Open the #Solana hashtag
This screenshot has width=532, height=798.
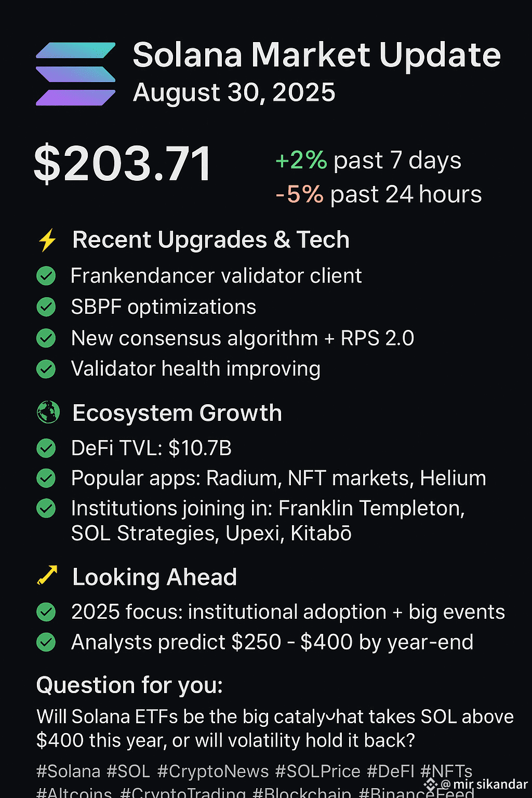tap(69, 772)
